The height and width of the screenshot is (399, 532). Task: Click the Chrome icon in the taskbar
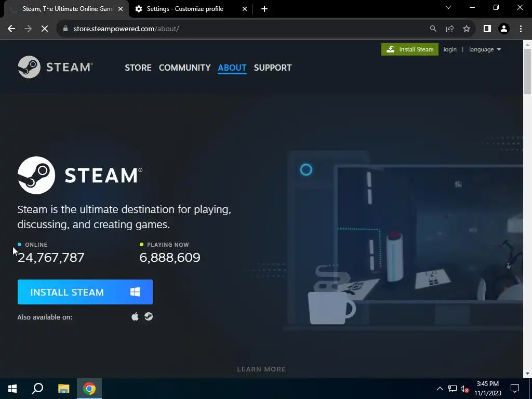89,389
